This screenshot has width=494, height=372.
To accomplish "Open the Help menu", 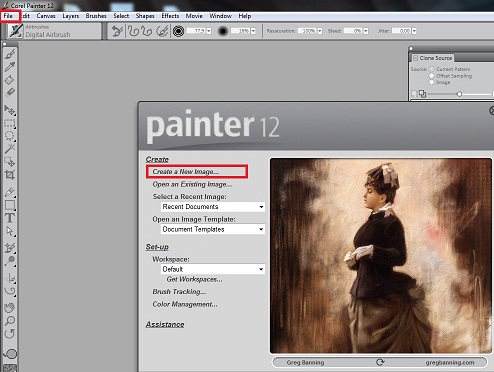I will tap(245, 16).
